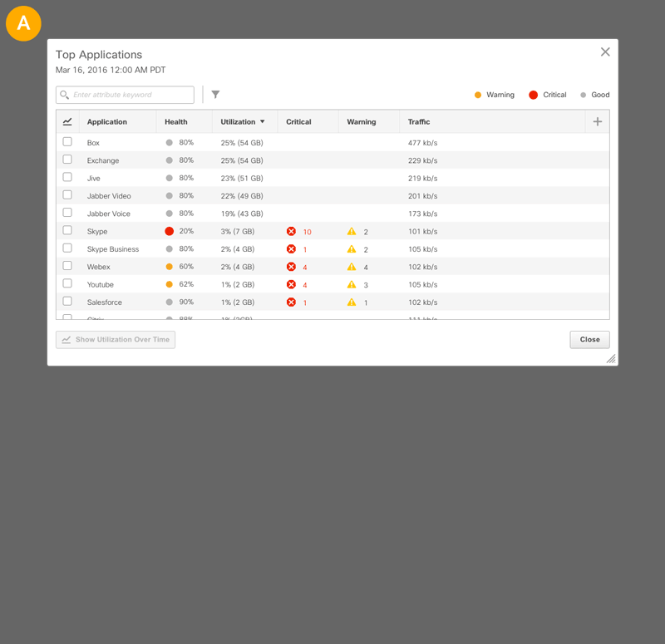Click Webex's warning triangle icon
This screenshot has height=644, width=665.
click(352, 267)
